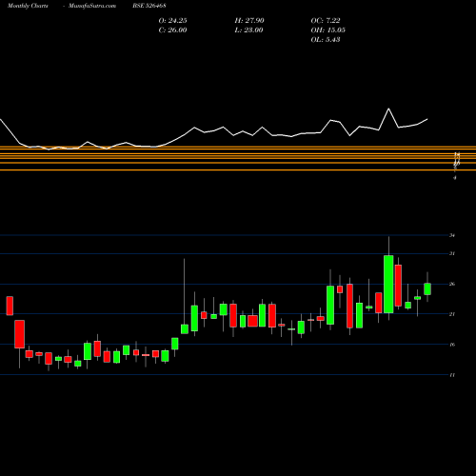
Task: Click the first red candle at the chart's start
Action: (x=10, y=306)
